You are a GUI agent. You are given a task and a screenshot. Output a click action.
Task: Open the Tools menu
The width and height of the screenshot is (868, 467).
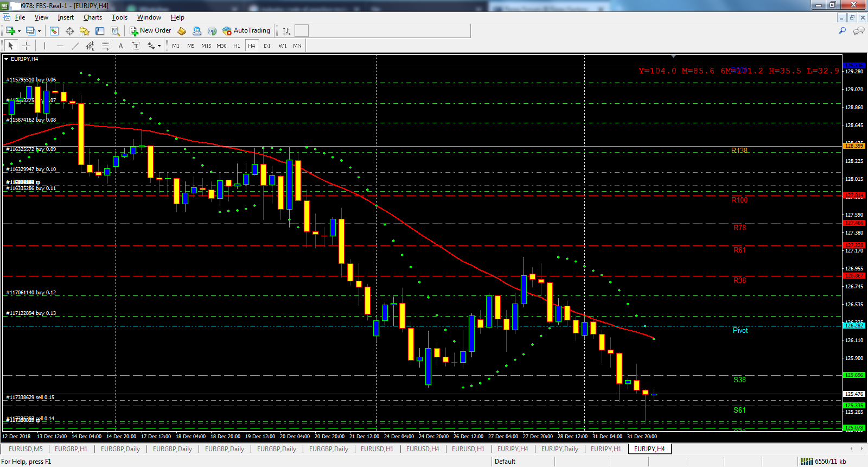(119, 17)
